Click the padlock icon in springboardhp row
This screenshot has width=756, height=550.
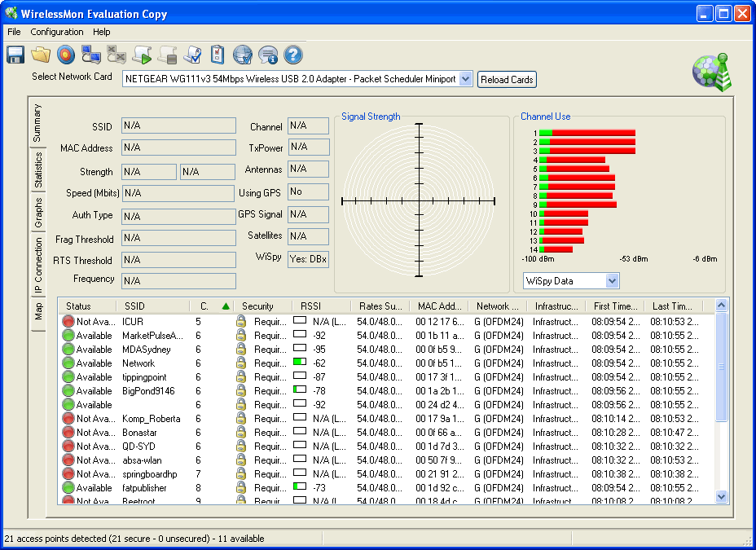click(x=241, y=474)
